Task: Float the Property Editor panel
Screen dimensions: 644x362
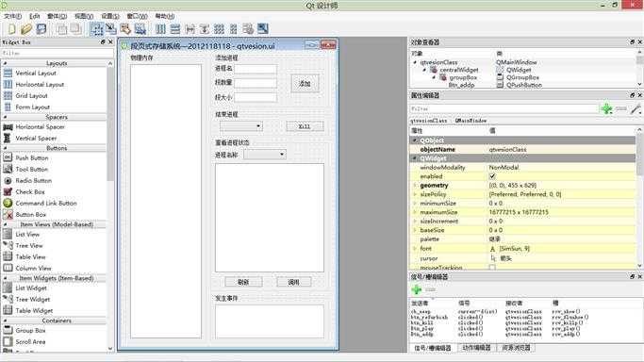Action: coord(632,95)
